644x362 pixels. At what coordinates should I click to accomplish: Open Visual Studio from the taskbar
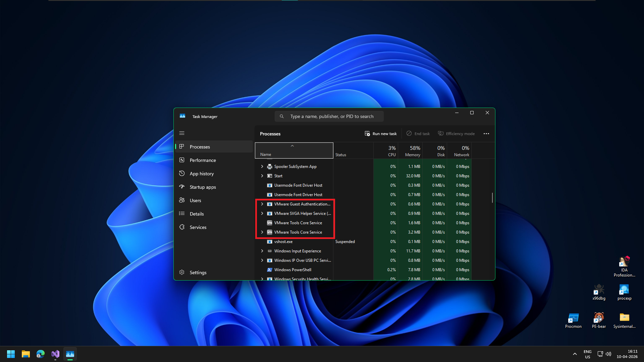[x=55, y=354]
